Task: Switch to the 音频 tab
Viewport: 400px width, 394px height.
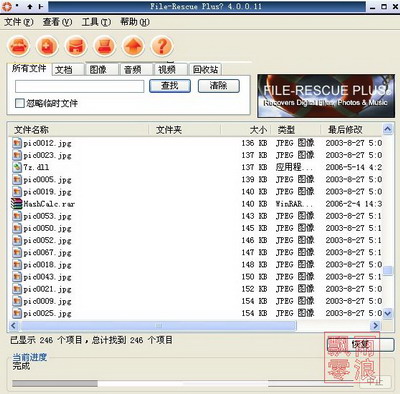Action: 136,70
